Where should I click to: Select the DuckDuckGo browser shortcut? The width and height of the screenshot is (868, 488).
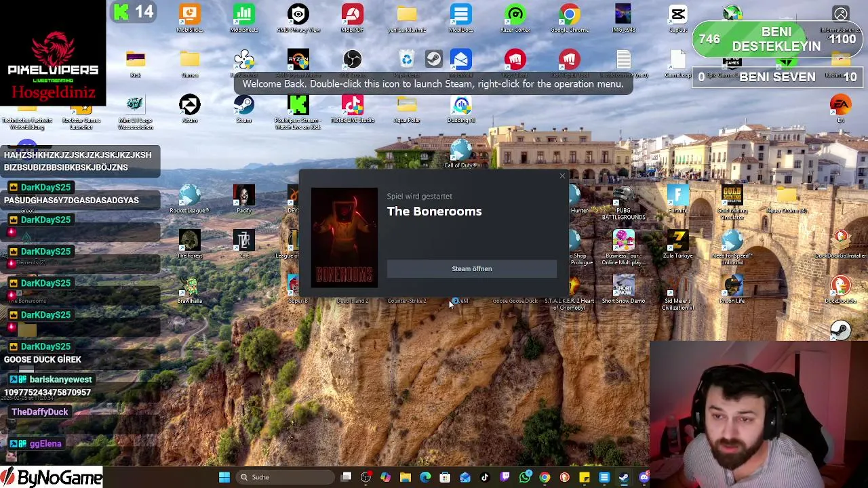[x=840, y=290]
